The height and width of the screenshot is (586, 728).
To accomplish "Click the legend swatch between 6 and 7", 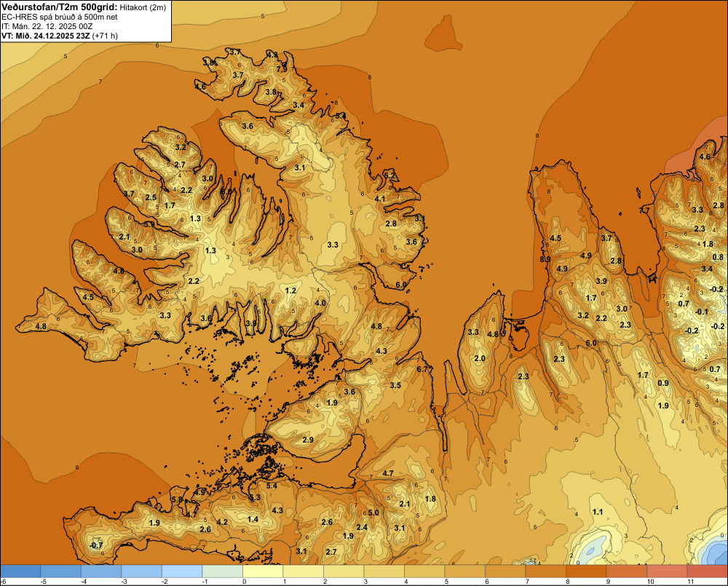I will 505,571.
